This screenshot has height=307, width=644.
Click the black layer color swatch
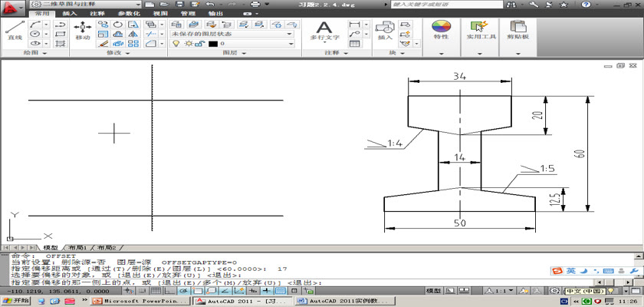pyautogui.click(x=213, y=44)
